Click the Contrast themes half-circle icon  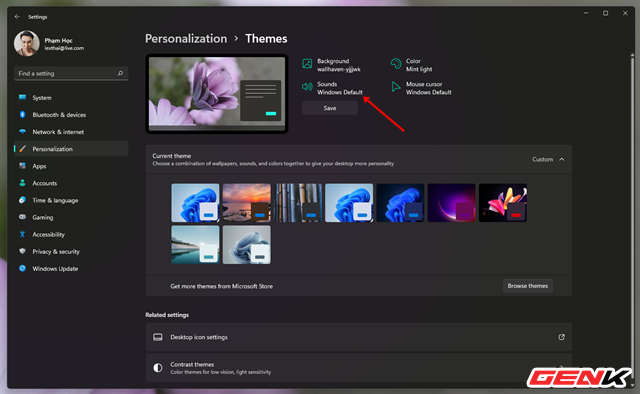pos(158,368)
